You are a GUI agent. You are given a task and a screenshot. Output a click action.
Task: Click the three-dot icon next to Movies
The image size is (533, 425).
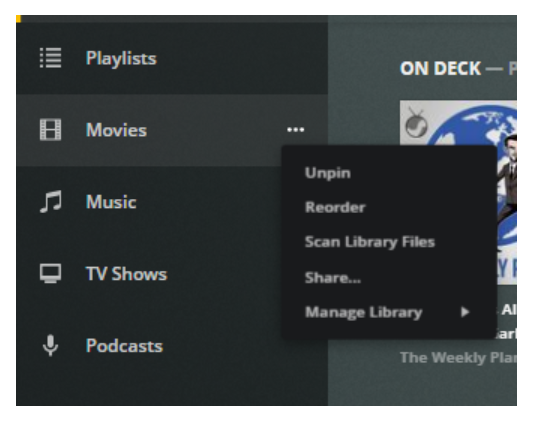pos(295,130)
